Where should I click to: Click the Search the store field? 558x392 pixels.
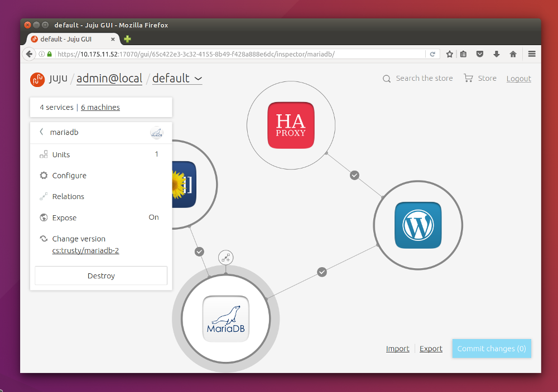pos(424,79)
